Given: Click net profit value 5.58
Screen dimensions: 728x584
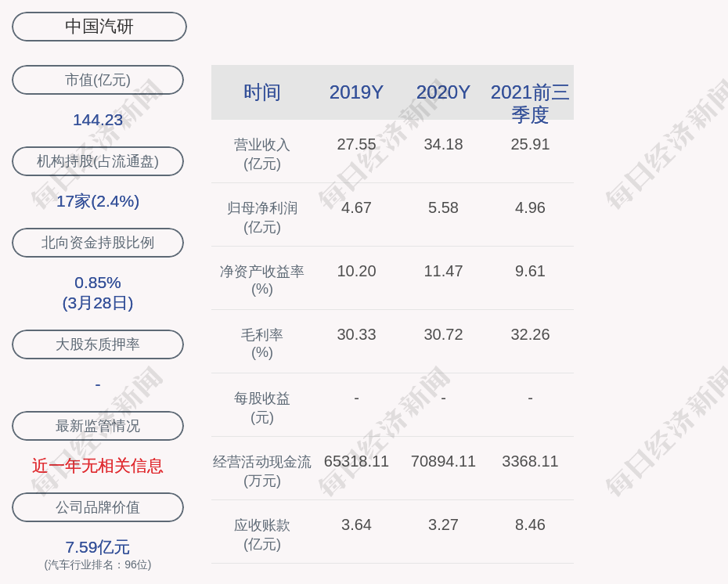Looking at the screenshot, I should tap(443, 207).
